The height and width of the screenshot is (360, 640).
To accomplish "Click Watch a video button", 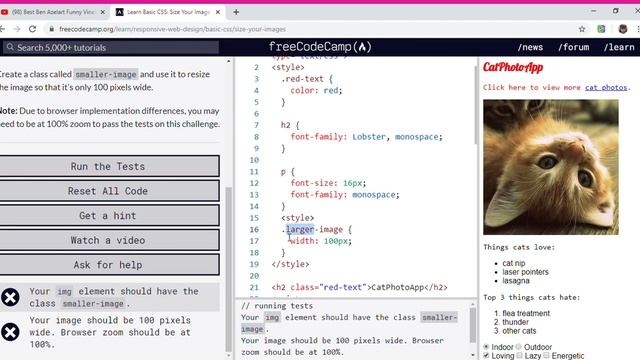I will (108, 240).
